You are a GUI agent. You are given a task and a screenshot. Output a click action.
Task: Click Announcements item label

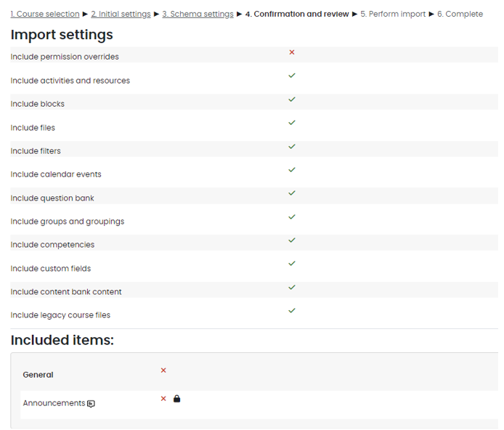coord(54,403)
